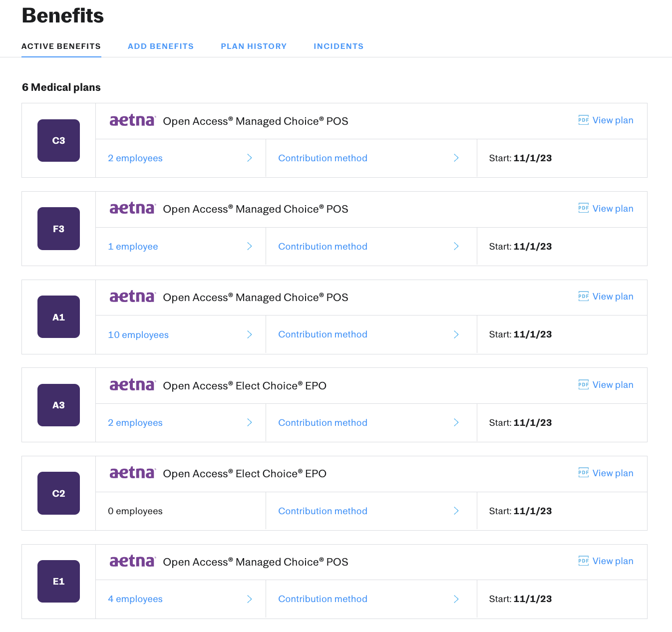Click PDF icon on E1 plan row

click(x=583, y=561)
